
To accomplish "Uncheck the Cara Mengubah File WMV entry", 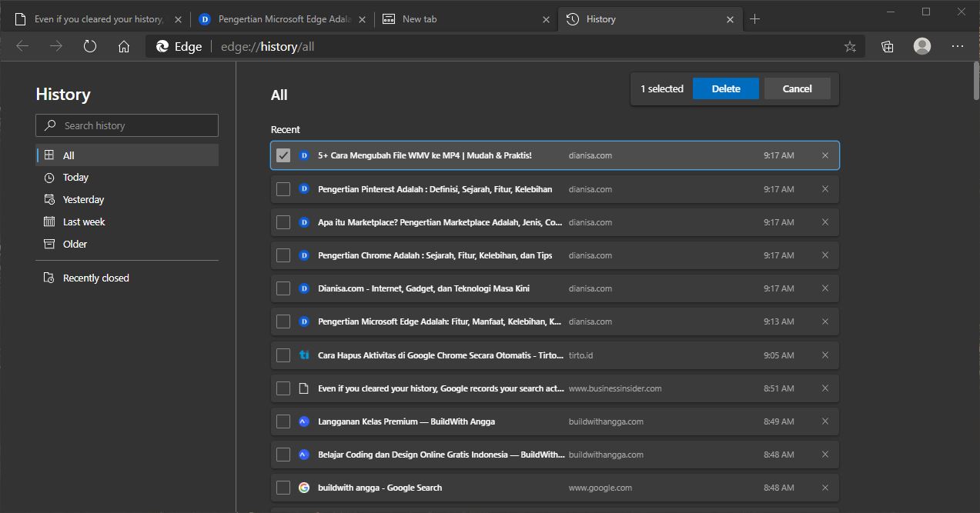I will 283,155.
